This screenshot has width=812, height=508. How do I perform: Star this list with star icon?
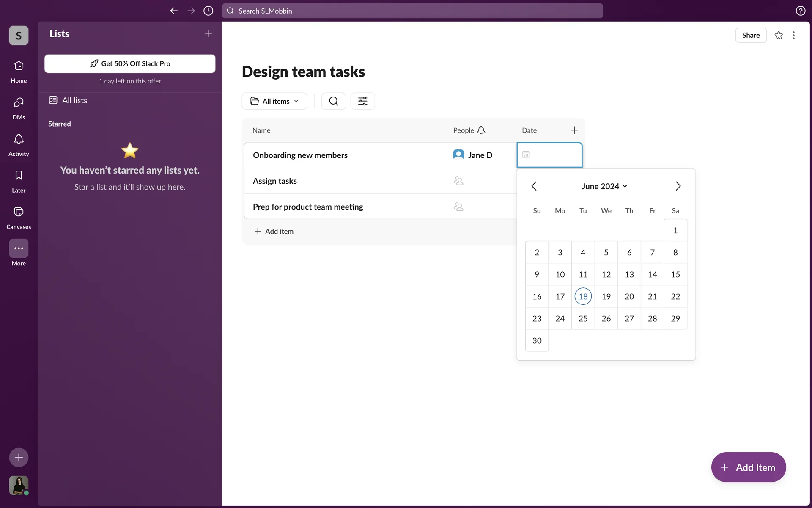778,35
